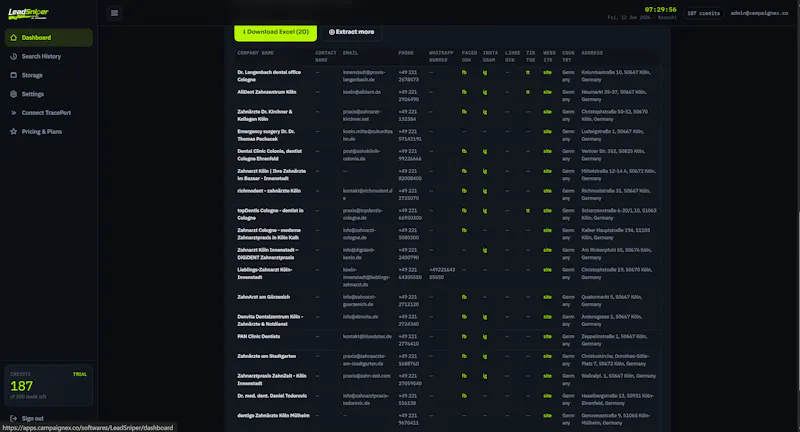Open site link for dentigo Zahnärzte Köln Mülheim

(x=547, y=416)
